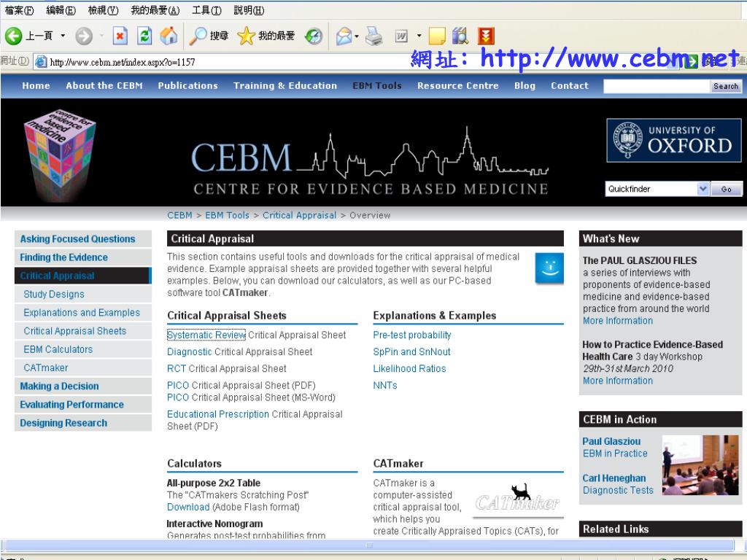This screenshot has height=560, width=747.
Task: Click the Forward arrow icon
Action: pyautogui.click(x=84, y=36)
